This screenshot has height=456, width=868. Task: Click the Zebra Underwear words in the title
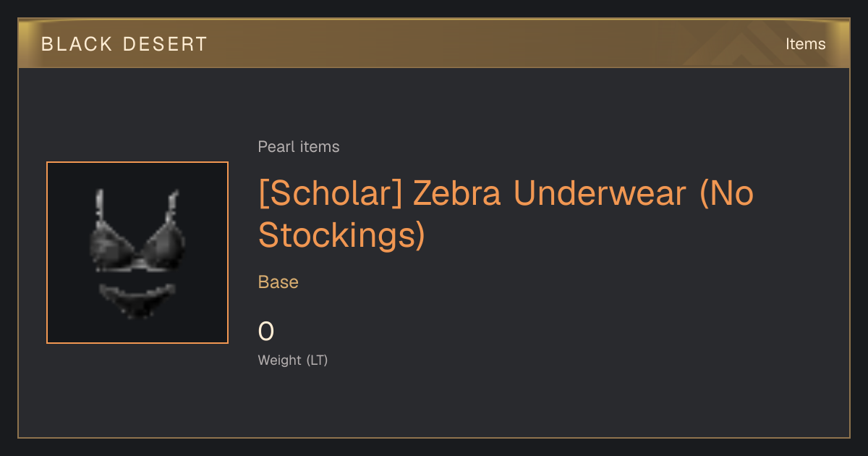pyautogui.click(x=550, y=194)
